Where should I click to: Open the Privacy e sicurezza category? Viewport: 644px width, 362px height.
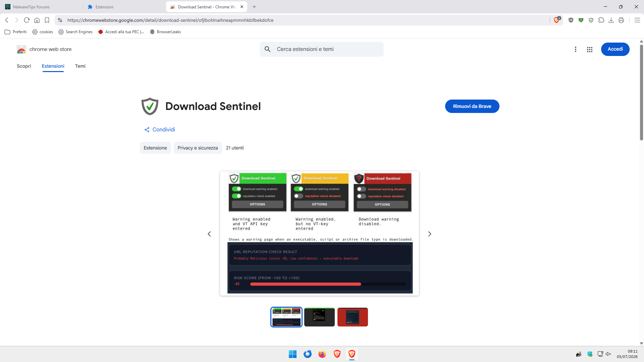(198, 148)
